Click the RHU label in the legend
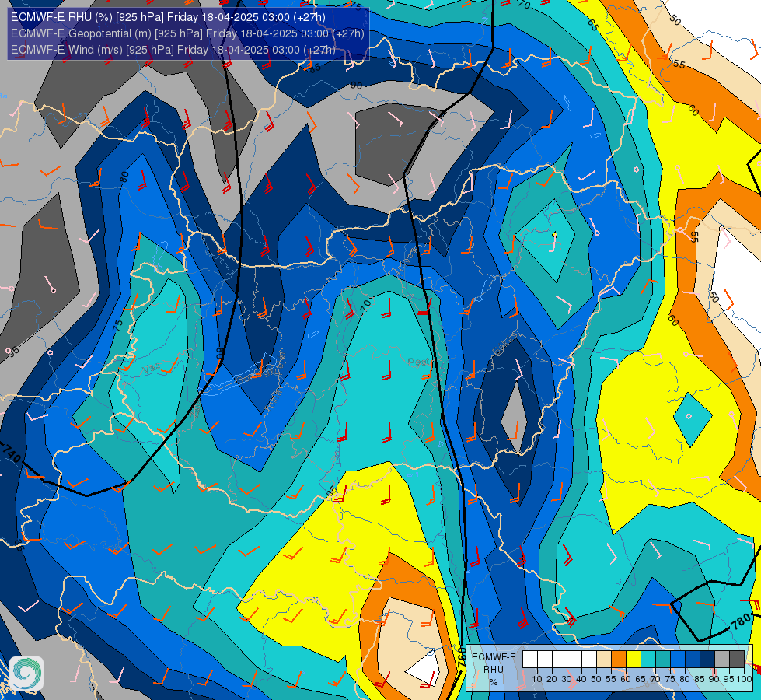Viewport: 761px width, 700px height. pyautogui.click(x=494, y=670)
